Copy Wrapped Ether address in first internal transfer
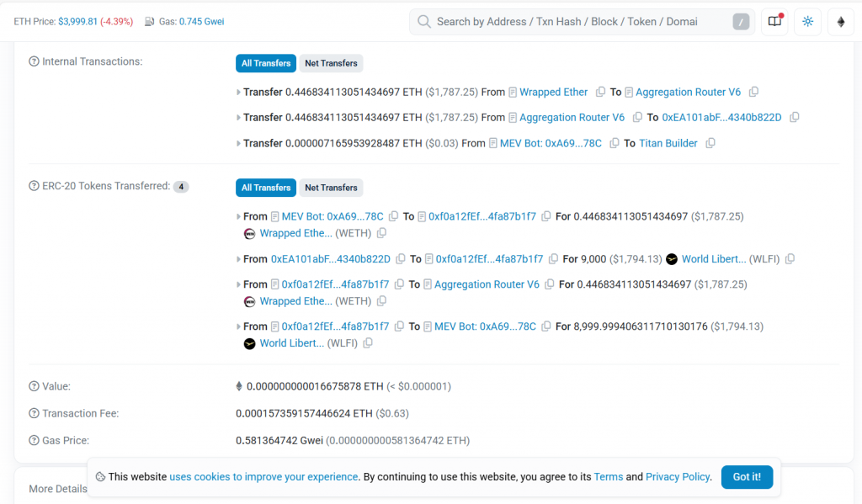This screenshot has width=862, height=504. click(x=600, y=92)
